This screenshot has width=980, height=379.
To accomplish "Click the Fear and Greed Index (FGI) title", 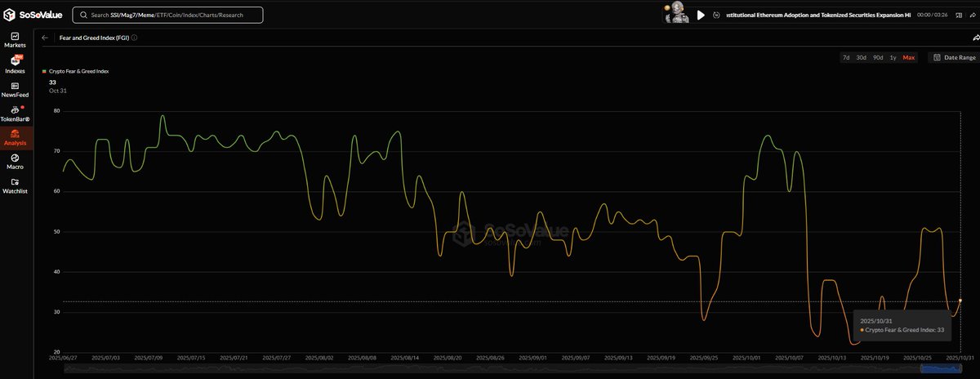I will pos(94,38).
